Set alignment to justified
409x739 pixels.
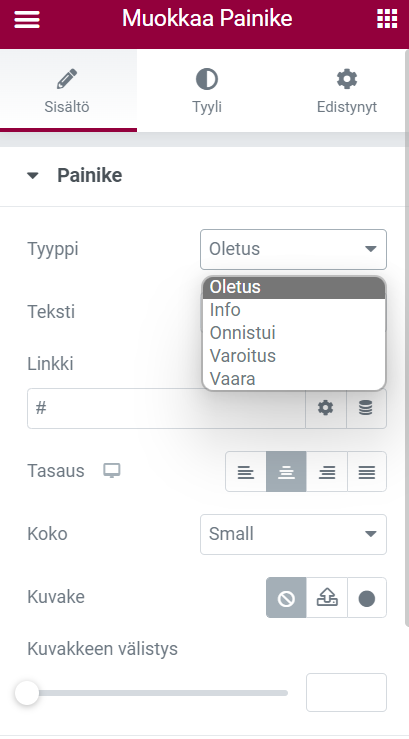[x=367, y=471]
